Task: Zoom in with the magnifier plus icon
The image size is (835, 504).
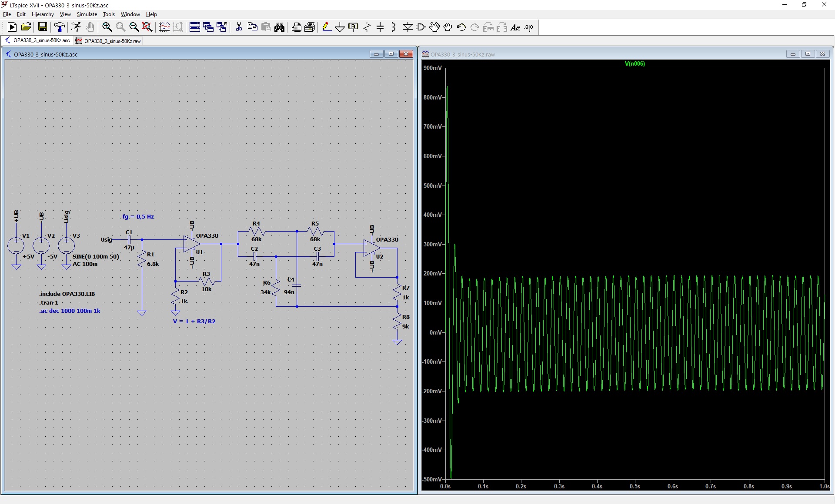Action: (x=107, y=27)
